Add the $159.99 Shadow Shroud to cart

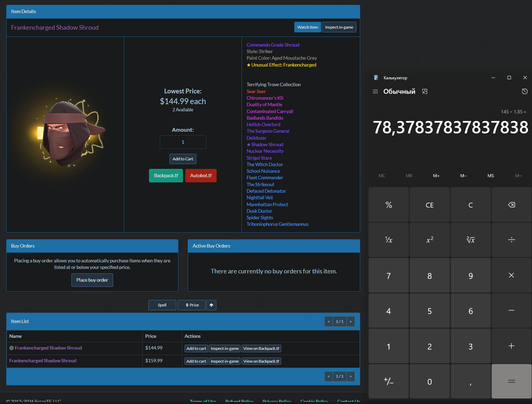coord(196,361)
